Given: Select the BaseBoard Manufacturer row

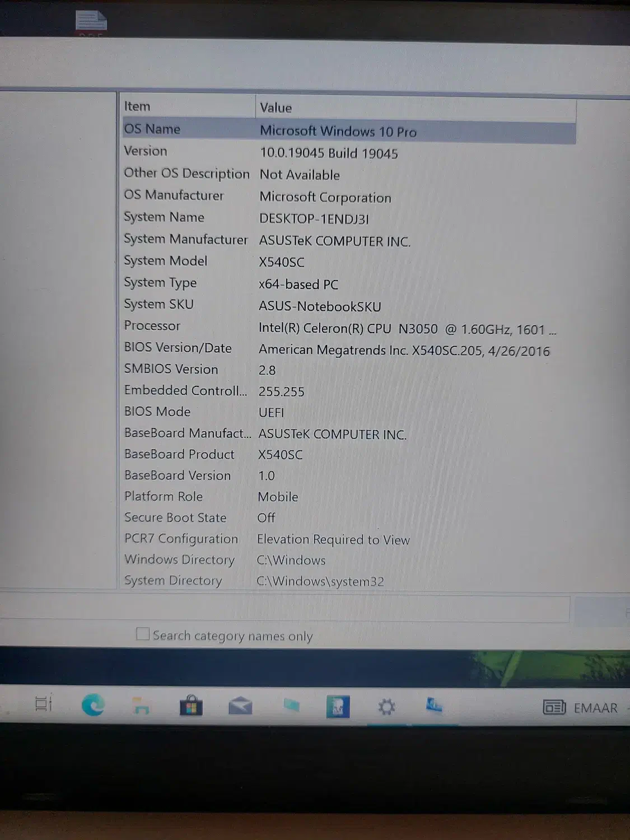Looking at the screenshot, I should click(x=349, y=433).
